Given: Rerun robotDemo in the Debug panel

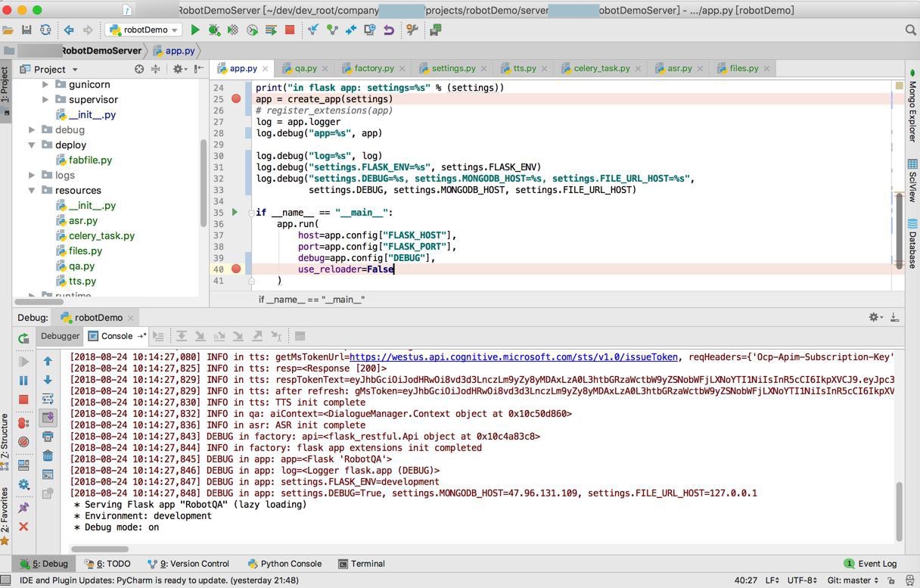Looking at the screenshot, I should point(23,338).
